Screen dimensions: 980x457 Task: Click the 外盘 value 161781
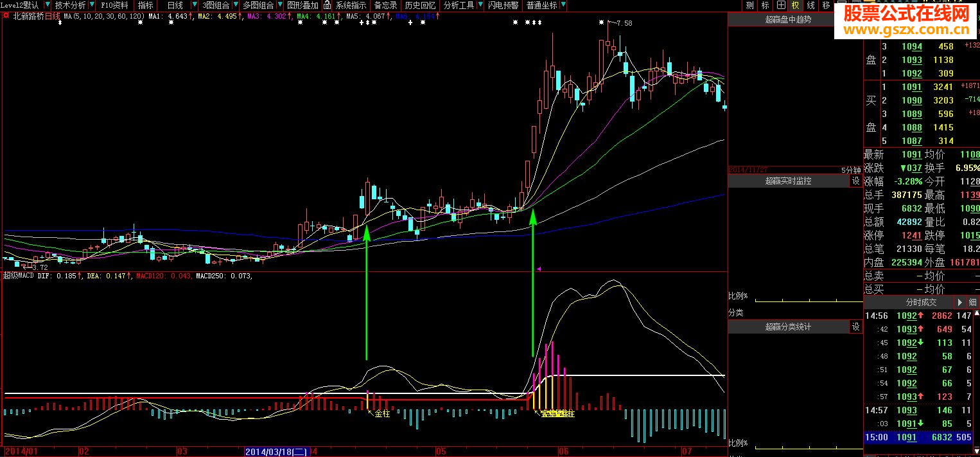963,262
